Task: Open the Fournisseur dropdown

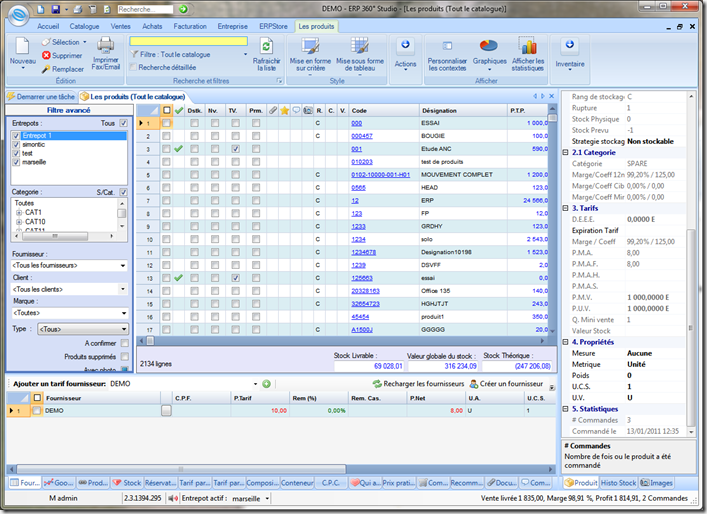Action: (x=123, y=266)
